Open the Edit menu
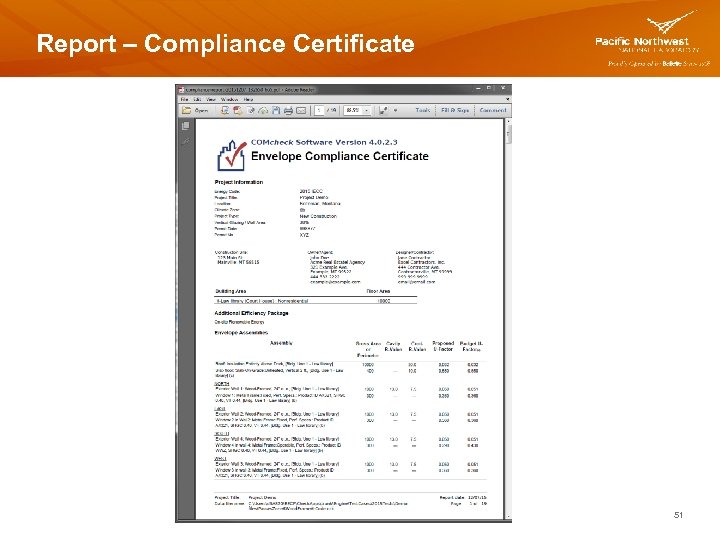This screenshot has height=540, width=720. coord(197,99)
